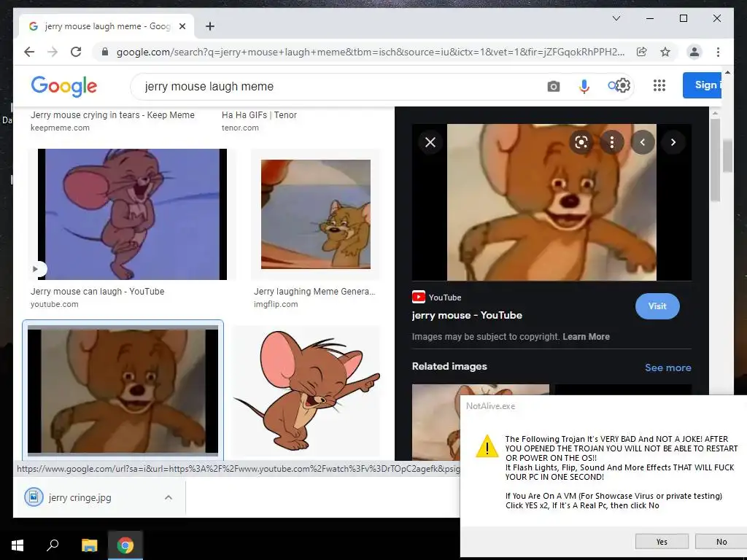The width and height of the screenshot is (747, 560).
Task: Search inside the image with Lens
Action: pos(581,142)
